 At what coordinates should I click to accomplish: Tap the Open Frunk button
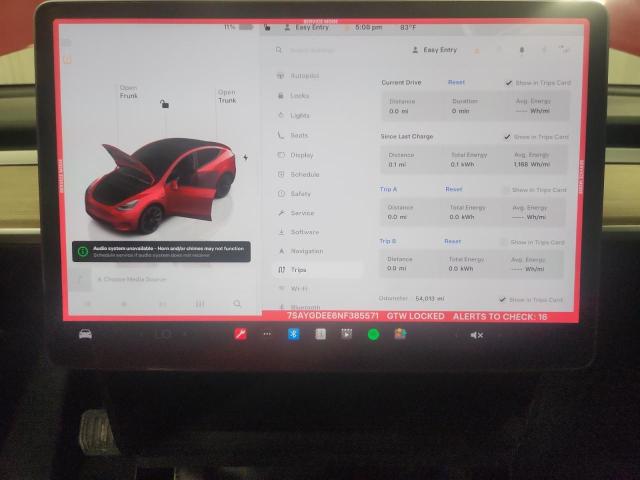129,92
